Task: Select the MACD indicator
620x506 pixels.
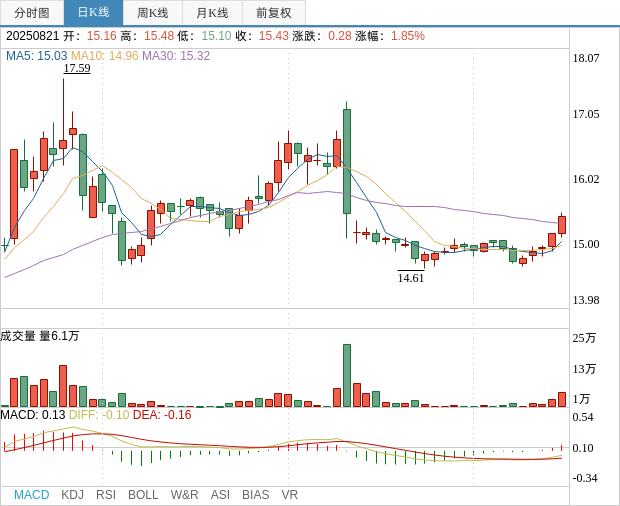Action: [x=32, y=495]
